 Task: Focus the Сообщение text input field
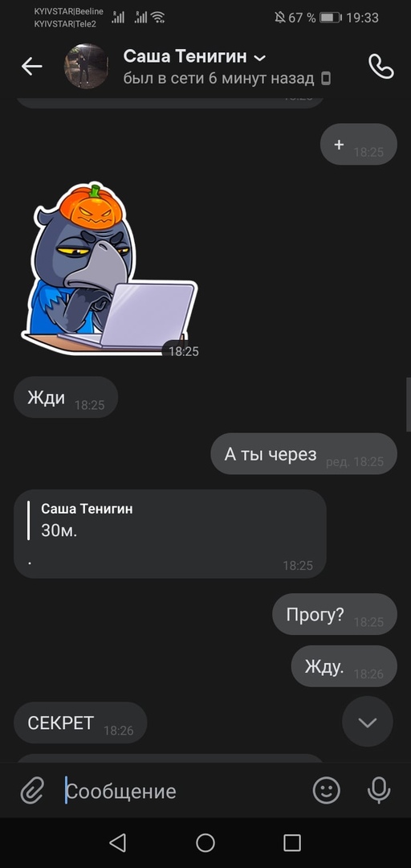click(x=185, y=791)
